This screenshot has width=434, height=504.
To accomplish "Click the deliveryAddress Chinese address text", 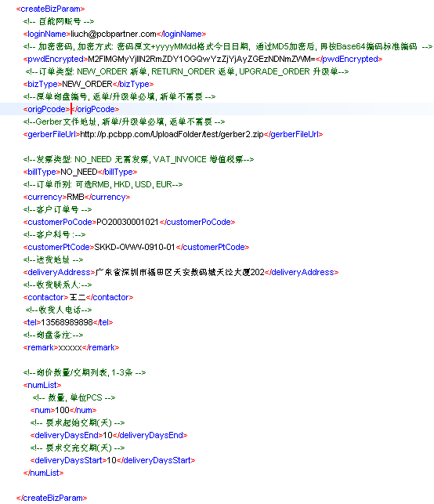I will [180, 272].
